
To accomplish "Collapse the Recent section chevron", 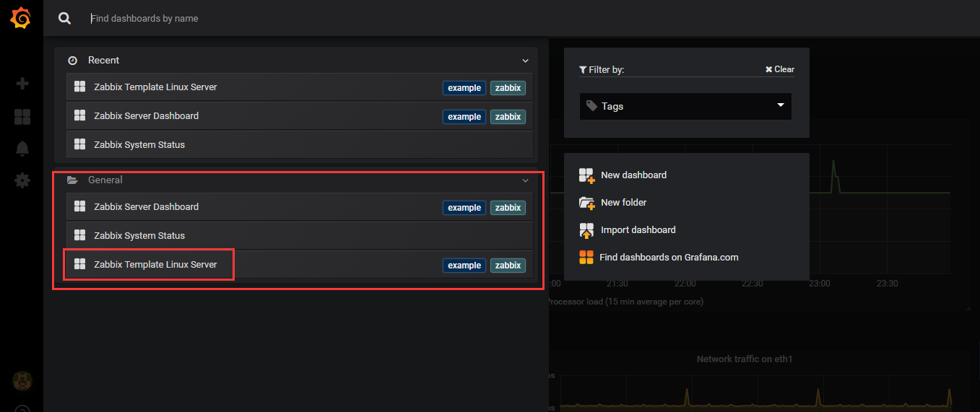I will (526, 61).
